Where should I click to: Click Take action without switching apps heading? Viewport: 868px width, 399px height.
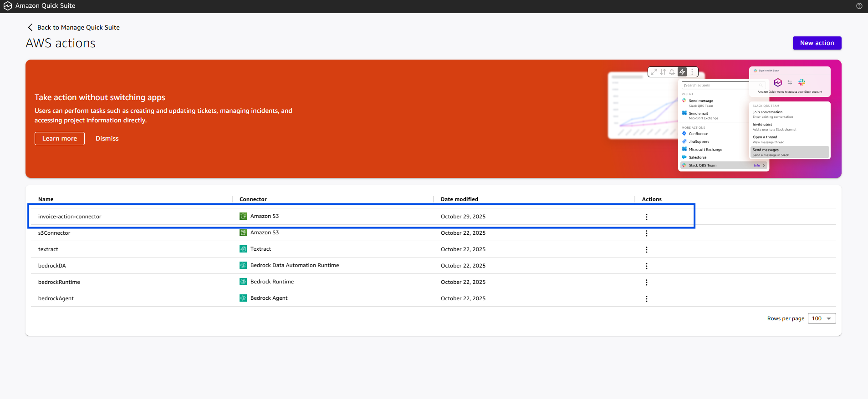100,97
